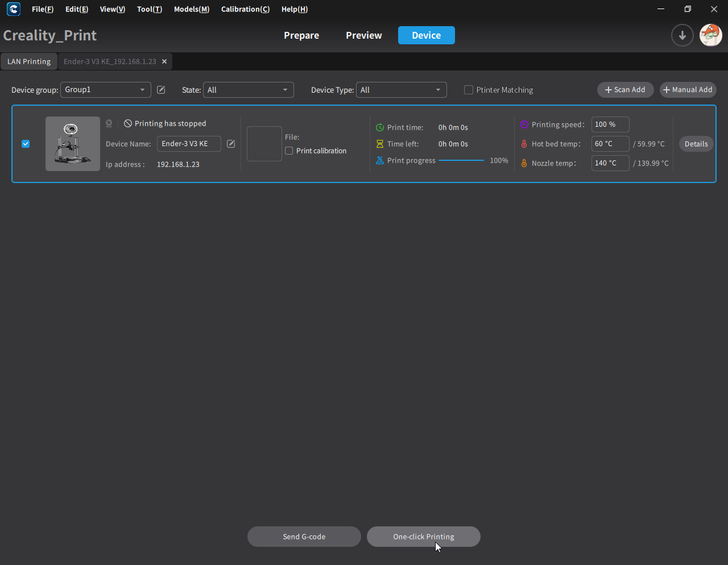The image size is (728, 565).
Task: Click the Ender-3 printer thumbnail image
Action: point(73,144)
